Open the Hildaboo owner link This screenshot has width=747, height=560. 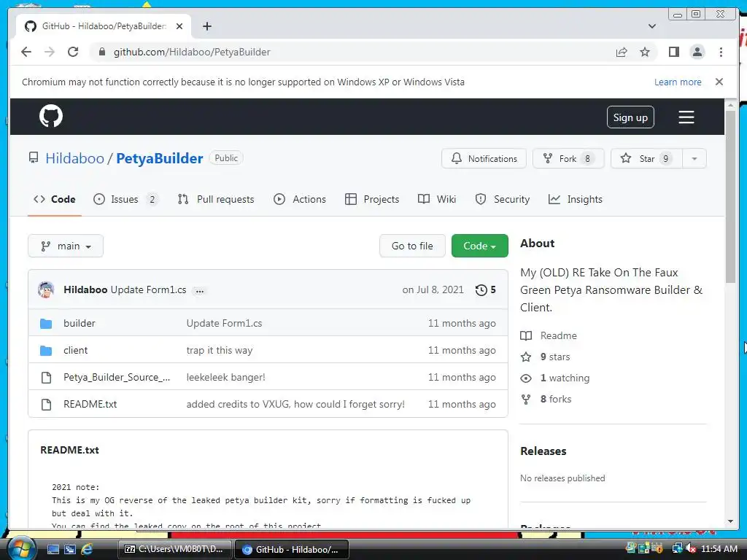pos(74,158)
